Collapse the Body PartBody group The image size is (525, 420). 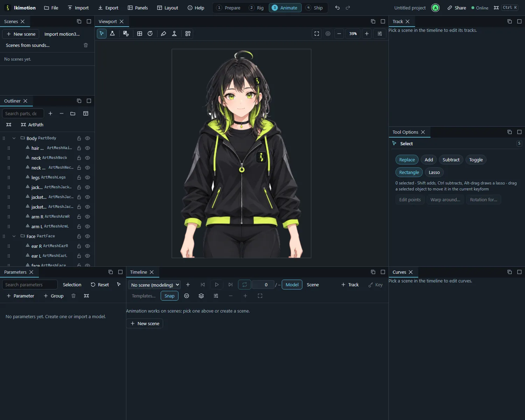pos(14,138)
